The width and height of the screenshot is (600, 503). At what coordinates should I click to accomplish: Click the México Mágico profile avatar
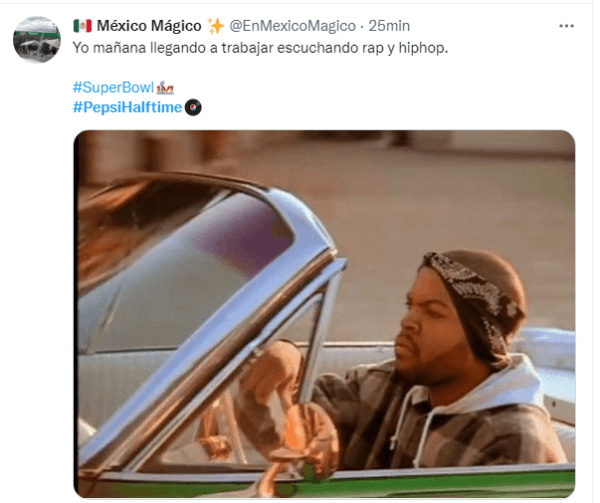(37, 39)
